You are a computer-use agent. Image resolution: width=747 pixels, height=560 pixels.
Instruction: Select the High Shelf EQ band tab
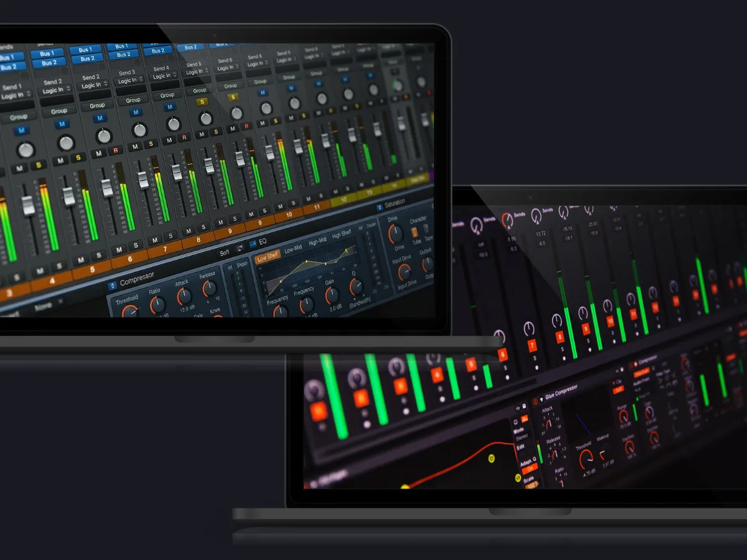(x=342, y=235)
